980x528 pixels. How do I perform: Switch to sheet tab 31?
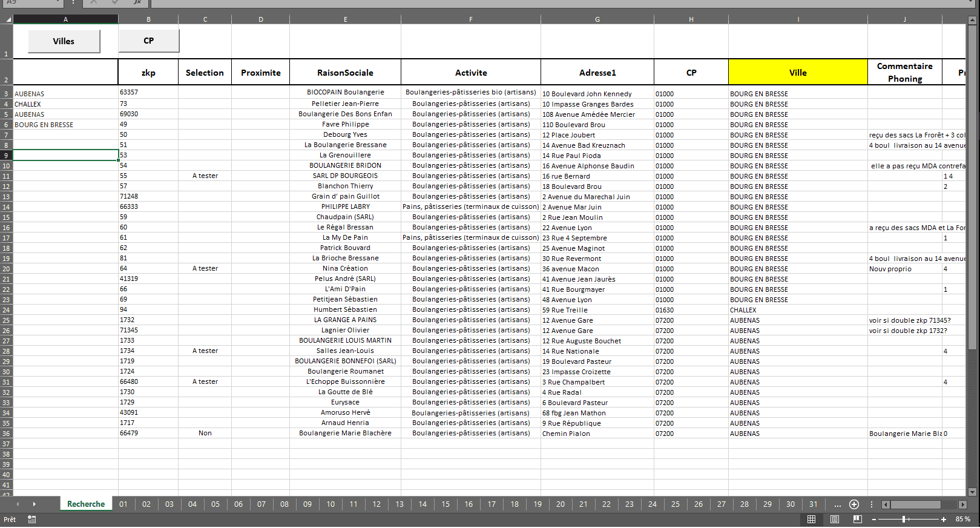coord(813,504)
